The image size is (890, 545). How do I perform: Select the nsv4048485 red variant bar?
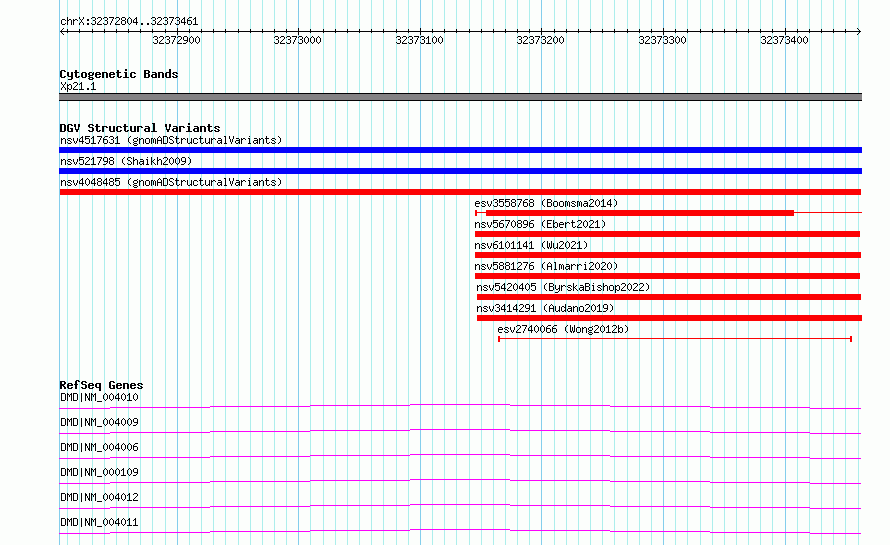click(x=460, y=192)
